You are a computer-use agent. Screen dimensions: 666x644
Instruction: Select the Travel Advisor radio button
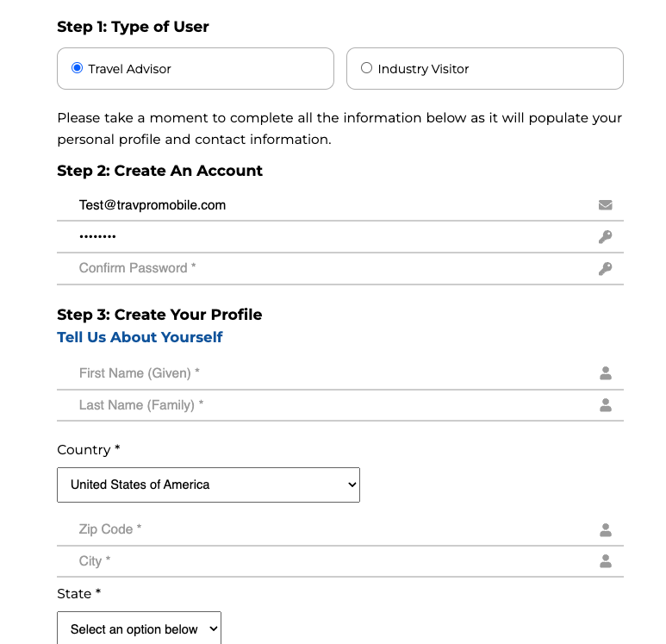tap(78, 68)
